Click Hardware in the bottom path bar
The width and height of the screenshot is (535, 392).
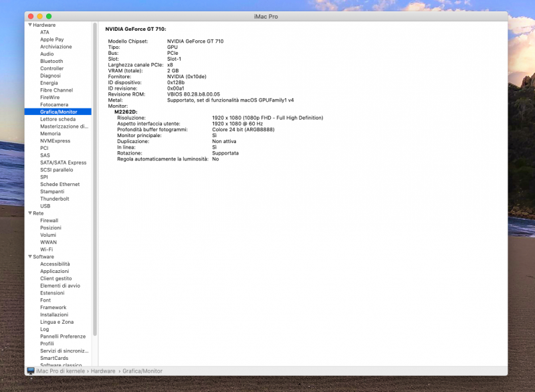tap(103, 371)
